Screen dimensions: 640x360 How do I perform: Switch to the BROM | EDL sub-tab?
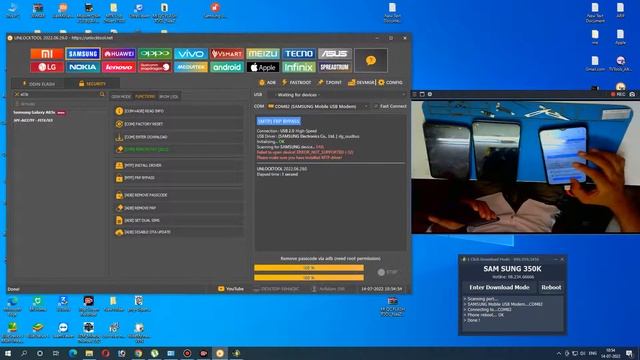(169, 97)
